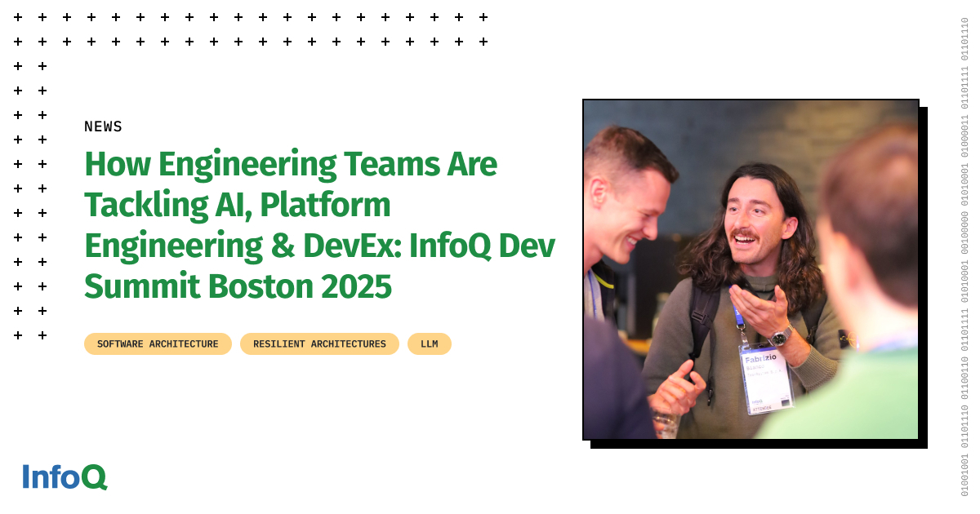Click the green Q in the InfoQ logo
Viewport: 980px width, 514px height.
[95, 477]
